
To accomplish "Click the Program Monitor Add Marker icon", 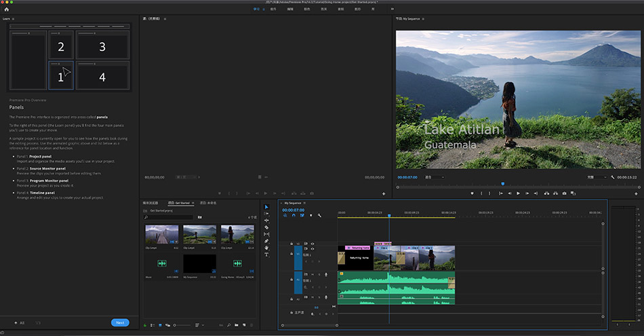I will (x=472, y=193).
